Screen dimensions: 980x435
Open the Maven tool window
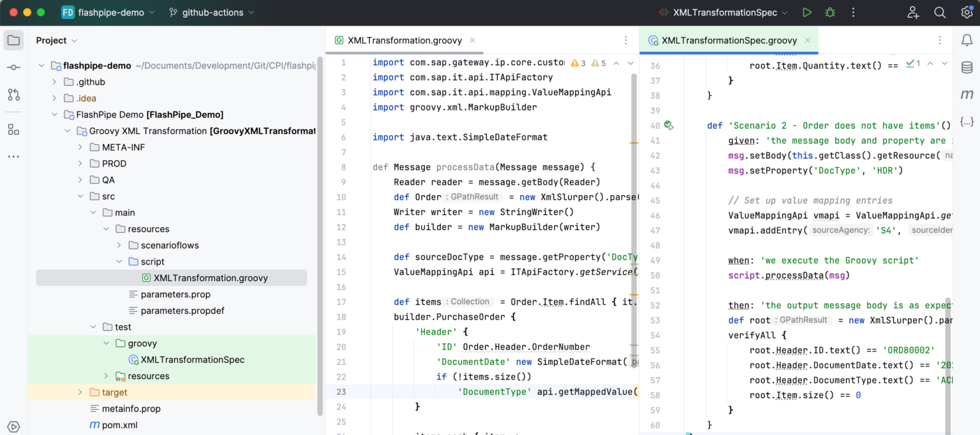point(967,94)
